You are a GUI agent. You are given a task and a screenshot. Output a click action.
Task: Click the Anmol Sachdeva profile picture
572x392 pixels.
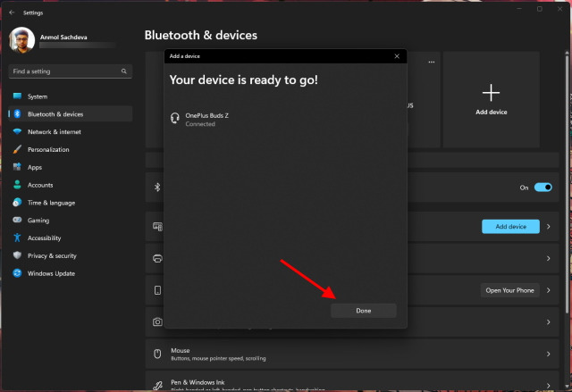[21, 40]
